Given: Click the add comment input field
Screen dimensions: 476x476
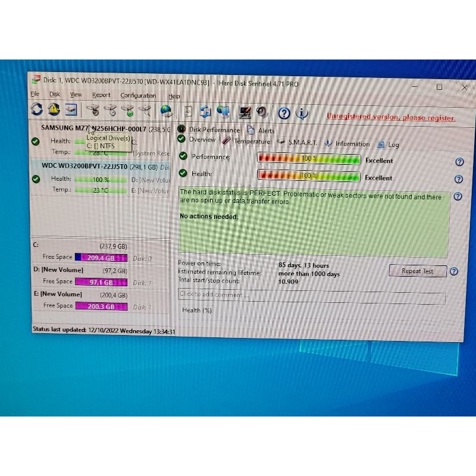Looking at the screenshot, I should (311, 296).
